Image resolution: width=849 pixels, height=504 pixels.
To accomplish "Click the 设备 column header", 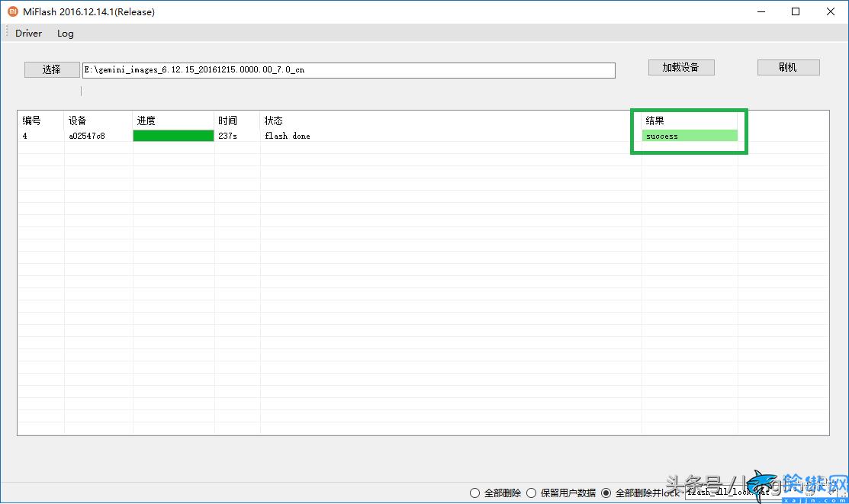I will (98, 120).
